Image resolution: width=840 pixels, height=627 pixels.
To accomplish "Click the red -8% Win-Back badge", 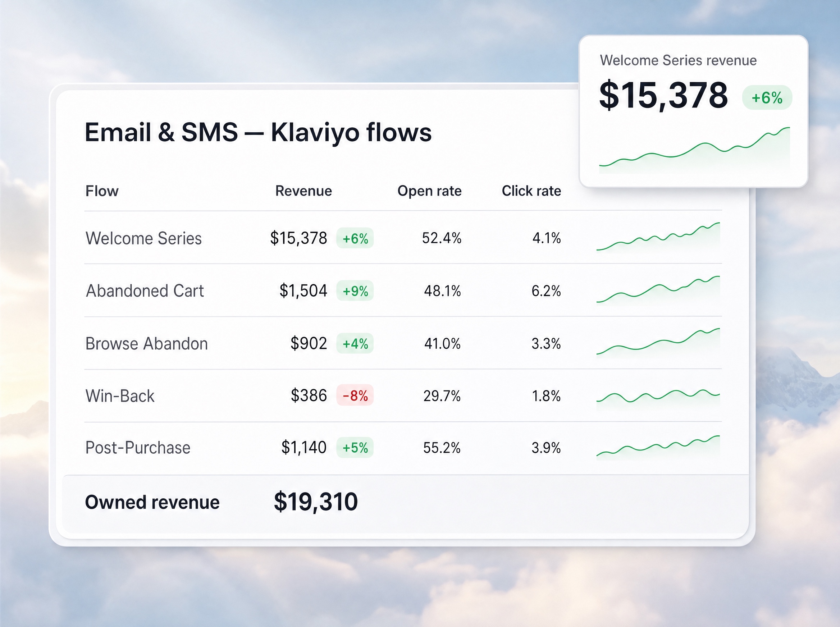I will [x=355, y=395].
